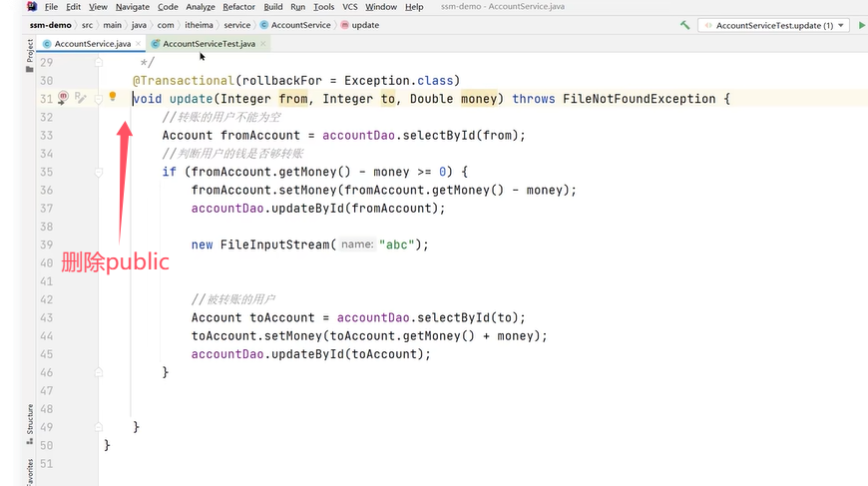868x486 pixels.
Task: Open the Edit menu
Action: coord(73,7)
